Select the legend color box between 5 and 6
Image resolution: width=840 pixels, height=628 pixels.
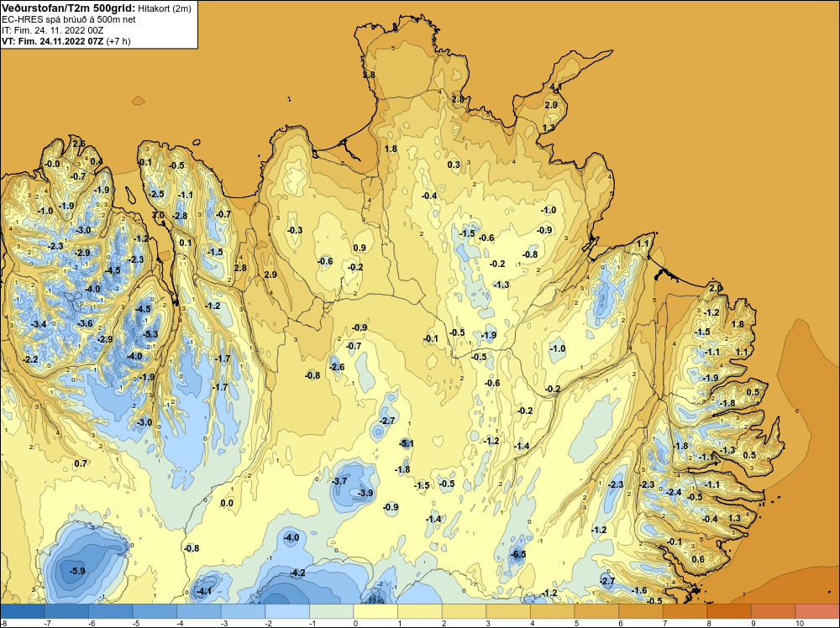click(596, 611)
